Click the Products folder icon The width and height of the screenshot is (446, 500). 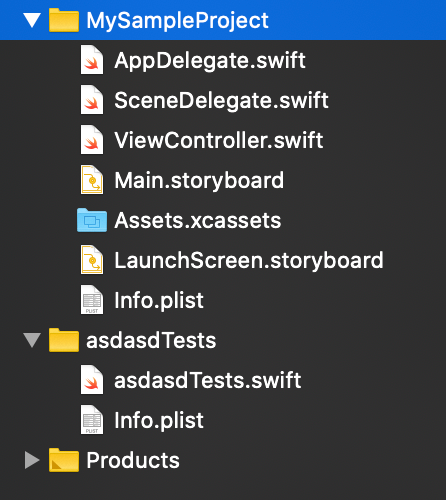tap(64, 460)
